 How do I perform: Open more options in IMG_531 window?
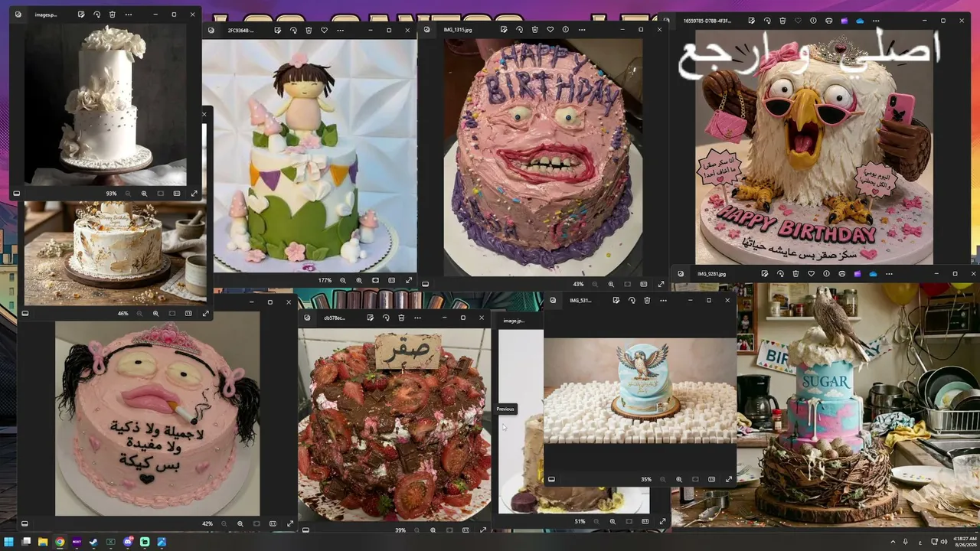(663, 301)
